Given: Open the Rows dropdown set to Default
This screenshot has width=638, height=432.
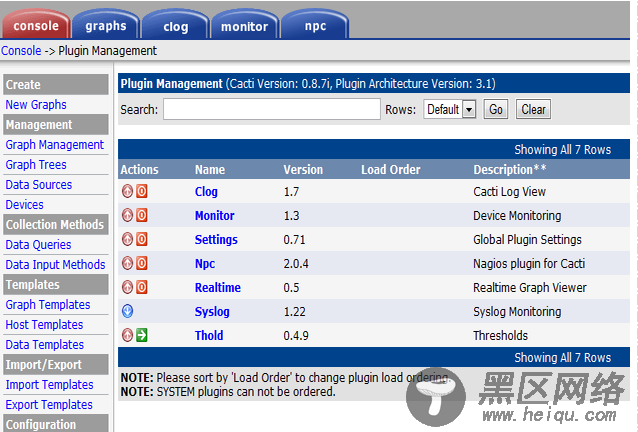Looking at the screenshot, I should 450,109.
